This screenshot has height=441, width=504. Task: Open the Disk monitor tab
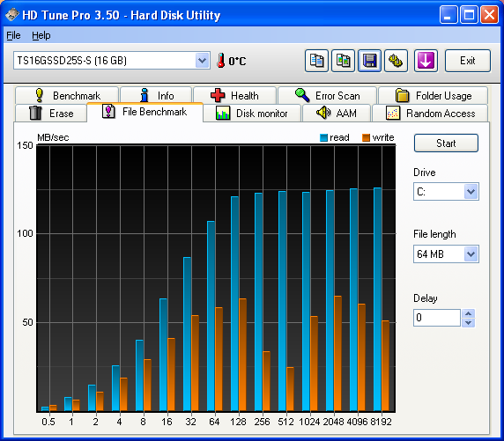252,113
